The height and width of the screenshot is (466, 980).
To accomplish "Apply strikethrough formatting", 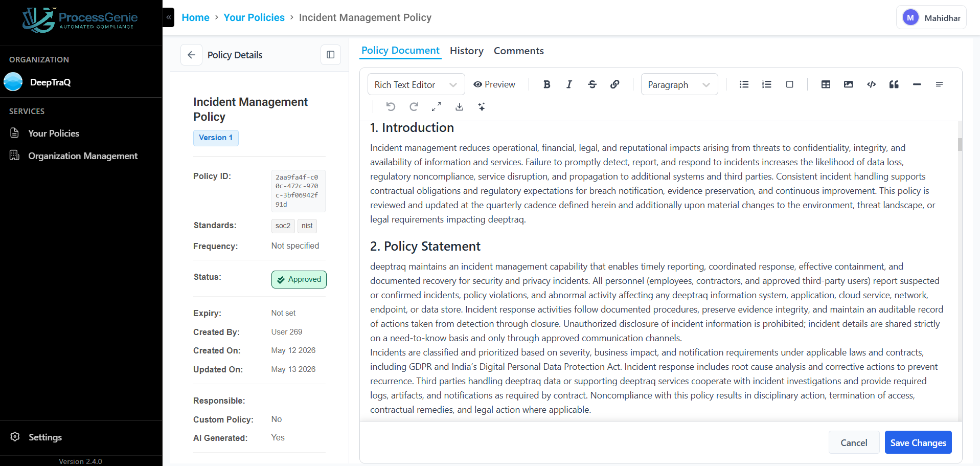I will point(592,84).
